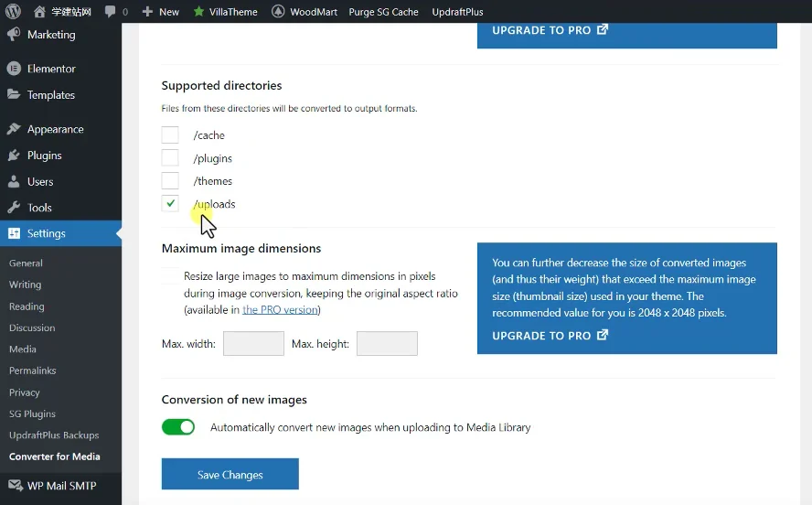Follow the "the PRO version" link
Viewport: 812px width, 505px height.
(x=280, y=310)
